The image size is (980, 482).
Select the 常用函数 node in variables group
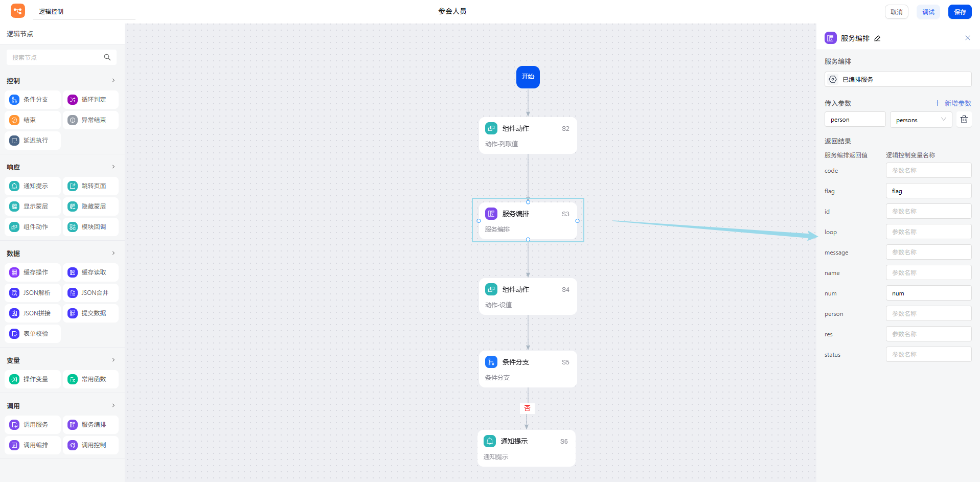[91, 379]
